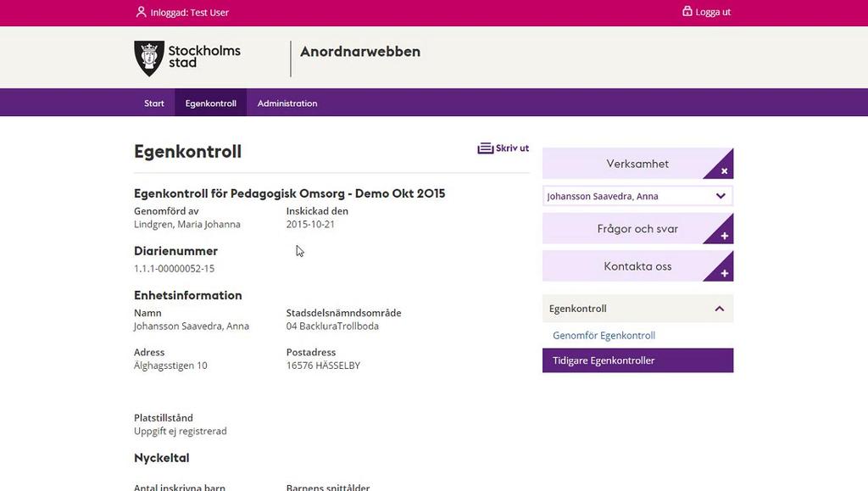Click the Egenkontroll för Pedagogisk Omsorg heading
868x491 pixels.
point(290,193)
